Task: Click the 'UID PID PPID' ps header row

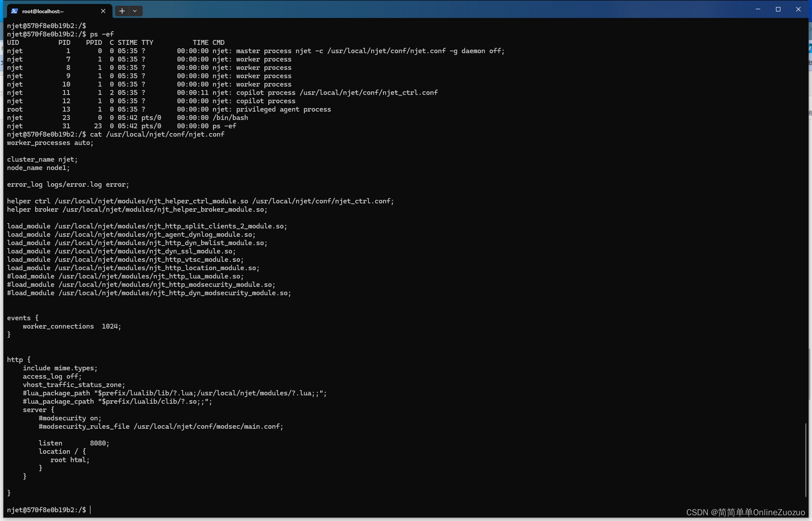Action: (x=116, y=43)
